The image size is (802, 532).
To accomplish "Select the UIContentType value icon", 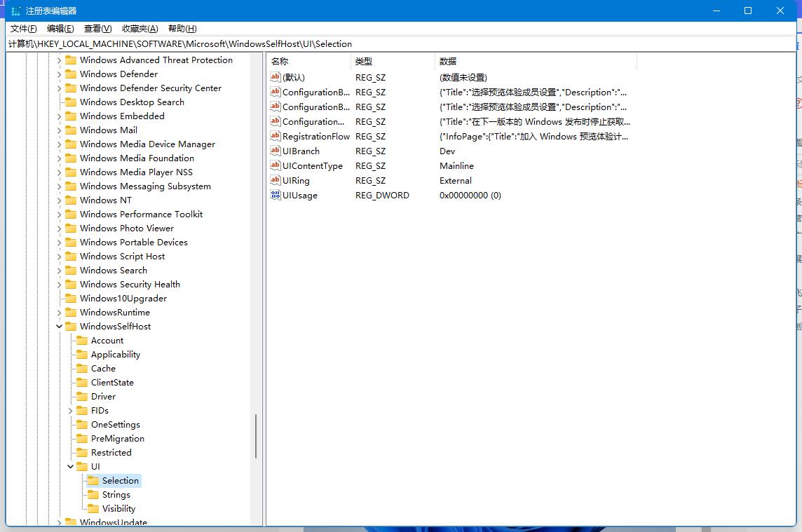I will (276, 165).
